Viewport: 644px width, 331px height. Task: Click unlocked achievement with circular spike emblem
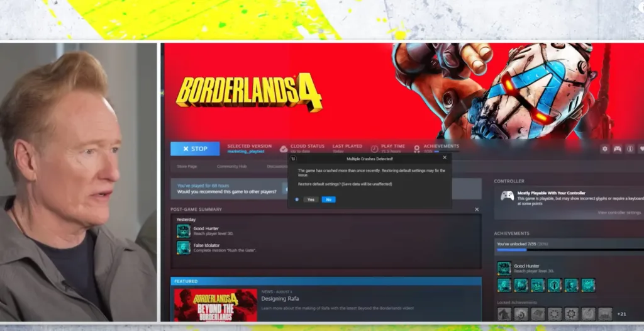(x=555, y=285)
